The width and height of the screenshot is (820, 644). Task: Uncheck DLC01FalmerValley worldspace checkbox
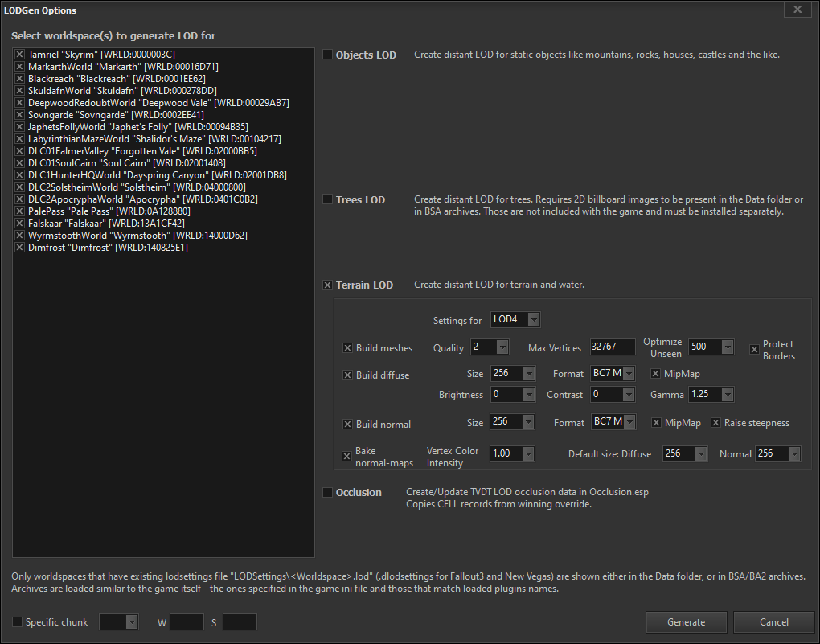19,150
